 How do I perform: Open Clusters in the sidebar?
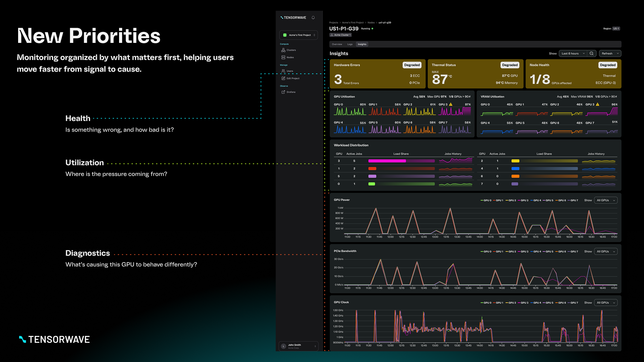[288, 50]
